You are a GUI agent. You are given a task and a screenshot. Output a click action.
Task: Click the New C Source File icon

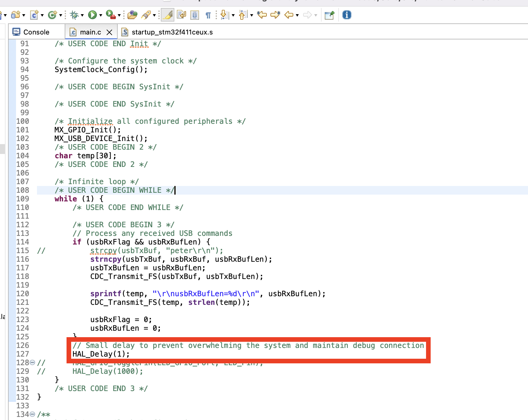pyautogui.click(x=34, y=15)
